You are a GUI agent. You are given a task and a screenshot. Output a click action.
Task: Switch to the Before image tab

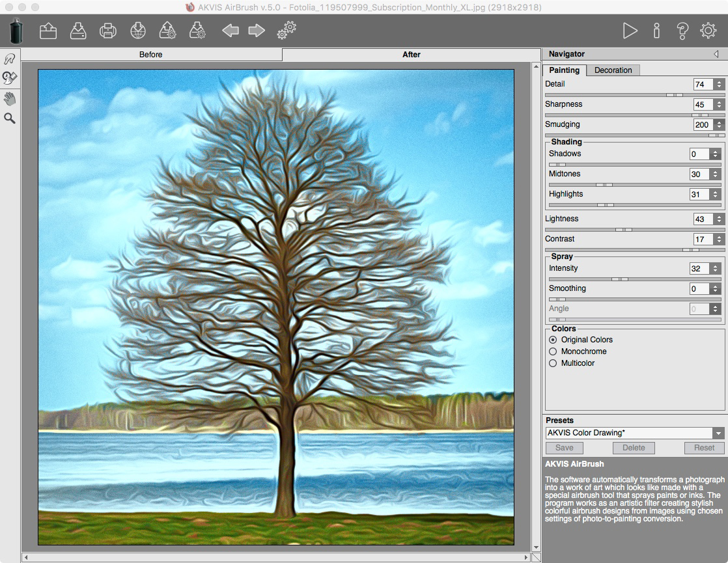[151, 55]
